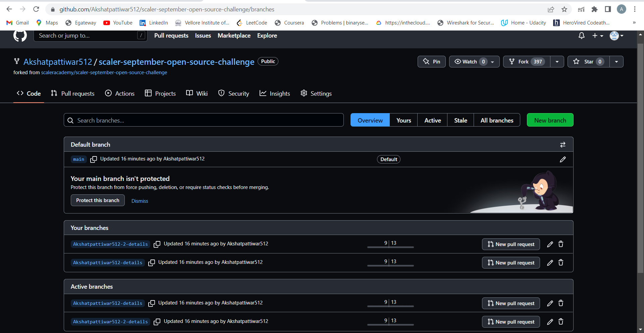Click the Search branches input field
644x333 pixels.
[203, 120]
